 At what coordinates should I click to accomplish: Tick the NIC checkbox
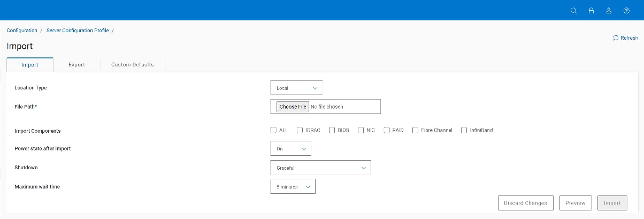pyautogui.click(x=361, y=130)
